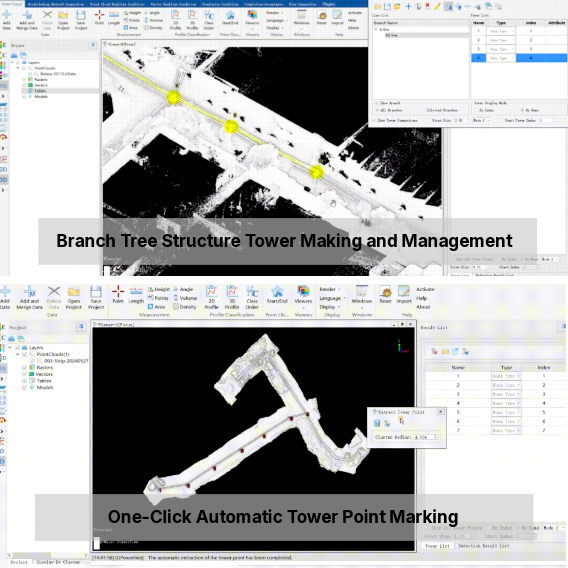This screenshot has width=568, height=568.
Task: Open the Type dropdown for Result List row 7
Action: pos(506,430)
